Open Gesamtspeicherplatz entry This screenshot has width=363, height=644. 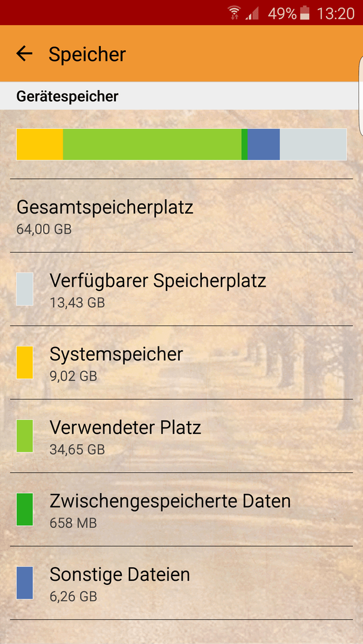[181, 216]
